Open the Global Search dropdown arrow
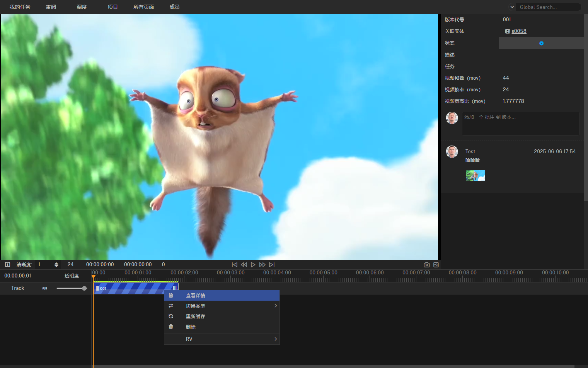588x368 pixels. click(x=512, y=7)
